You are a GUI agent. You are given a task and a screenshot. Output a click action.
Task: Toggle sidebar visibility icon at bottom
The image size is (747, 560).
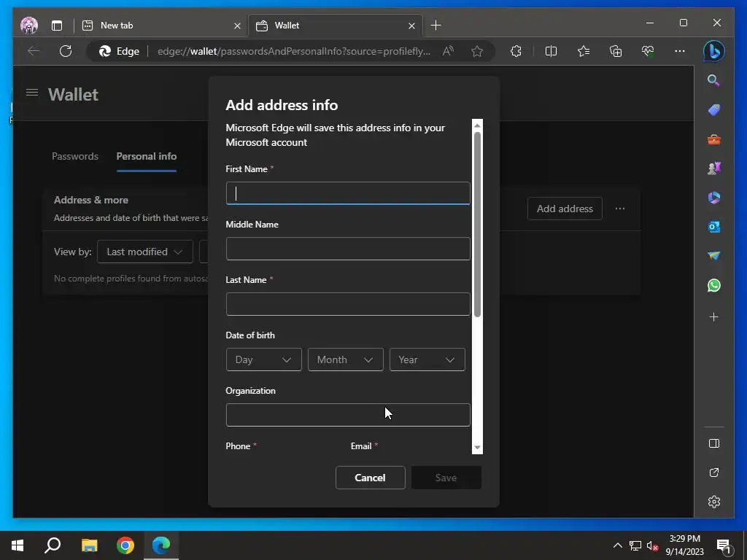pos(713,443)
